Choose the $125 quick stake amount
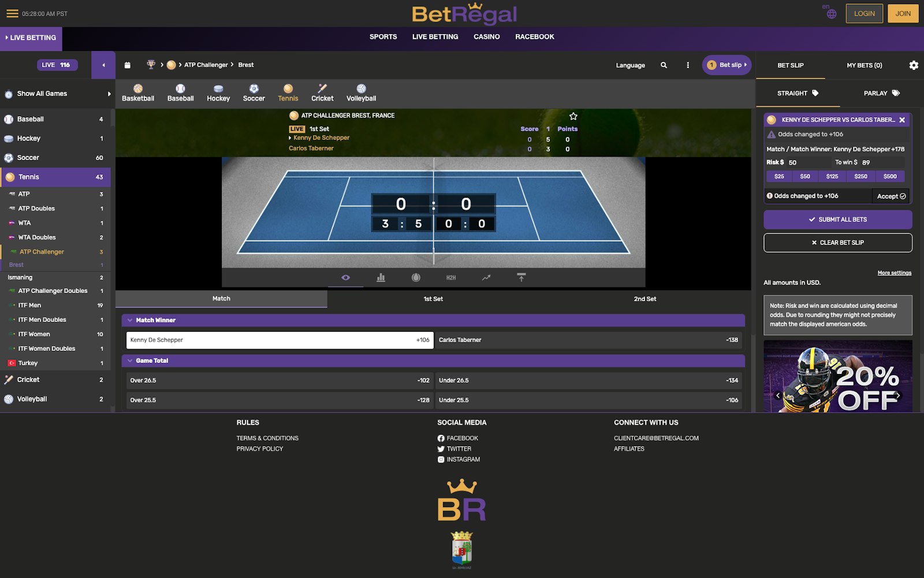This screenshot has width=924, height=578. (832, 176)
